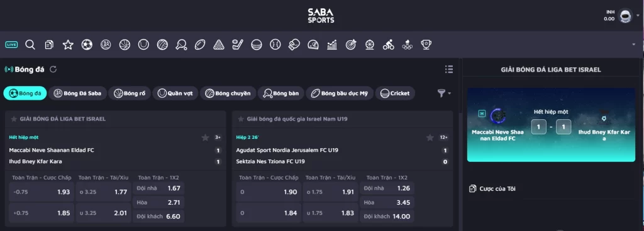Refresh the Bóng đá live list

coord(53,69)
